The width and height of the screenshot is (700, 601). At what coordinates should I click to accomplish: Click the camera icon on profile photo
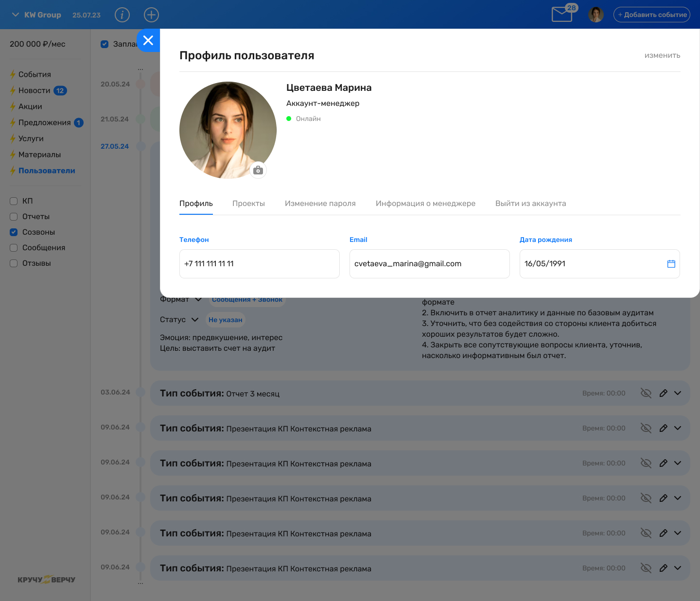coord(258,170)
